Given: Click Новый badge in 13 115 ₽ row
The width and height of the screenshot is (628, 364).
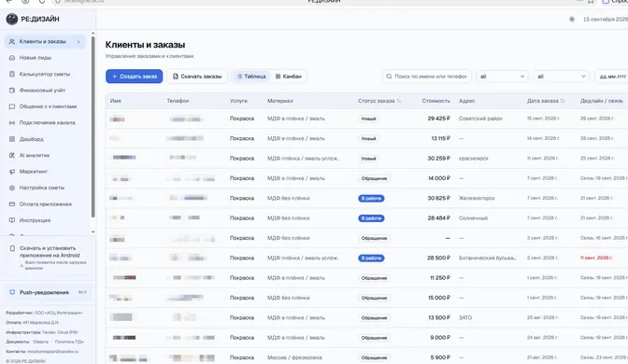Looking at the screenshot, I should 368,138.
